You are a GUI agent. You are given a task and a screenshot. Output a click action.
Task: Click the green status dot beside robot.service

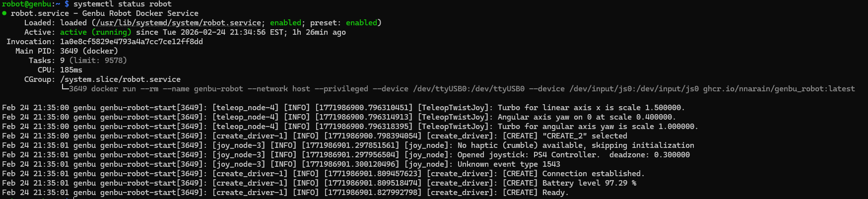pyautogui.click(x=4, y=13)
